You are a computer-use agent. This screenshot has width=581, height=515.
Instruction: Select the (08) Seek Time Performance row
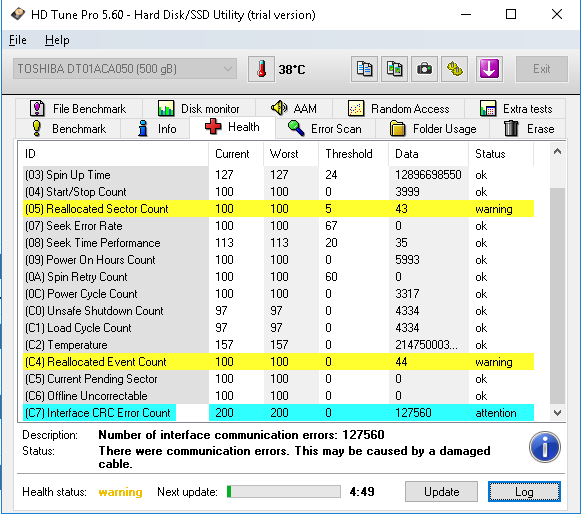[x=278, y=243]
